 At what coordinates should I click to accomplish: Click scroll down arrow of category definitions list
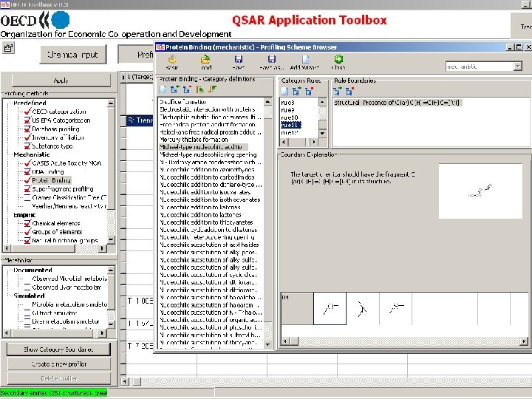pyautogui.click(x=268, y=344)
